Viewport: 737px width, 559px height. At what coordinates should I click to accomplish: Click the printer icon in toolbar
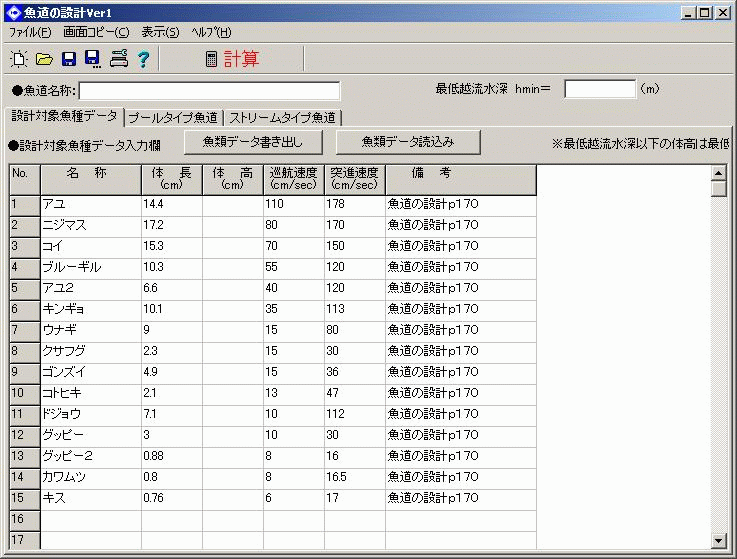[119, 59]
